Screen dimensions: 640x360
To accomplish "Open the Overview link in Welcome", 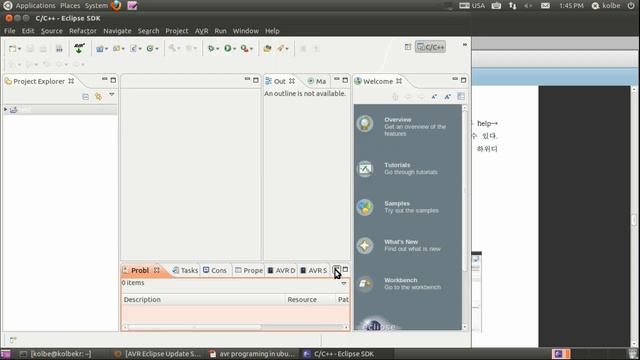I will 398,120.
